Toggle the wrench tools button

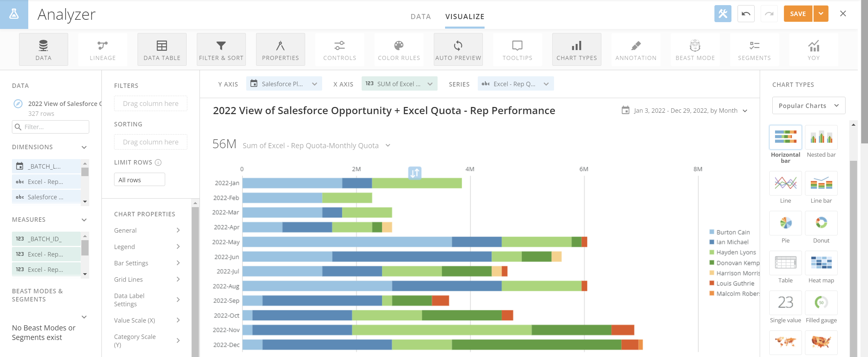pos(723,14)
